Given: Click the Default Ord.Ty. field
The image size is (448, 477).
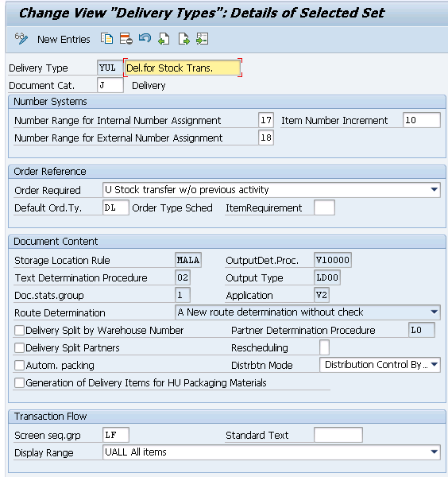Looking at the screenshot, I should pyautogui.click(x=116, y=207).
